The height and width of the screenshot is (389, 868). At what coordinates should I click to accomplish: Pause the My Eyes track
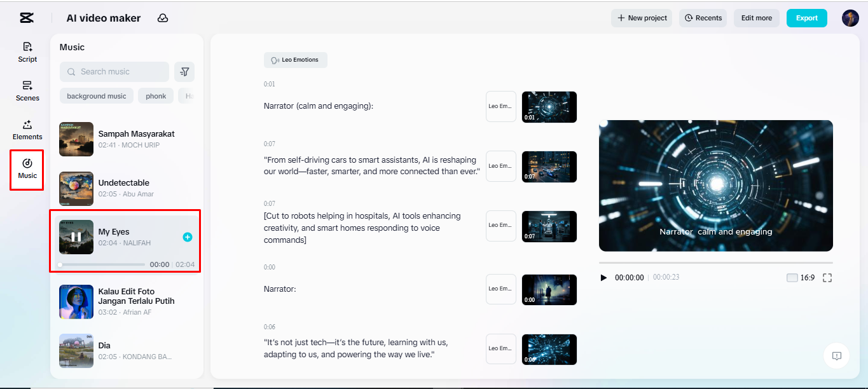click(x=76, y=237)
